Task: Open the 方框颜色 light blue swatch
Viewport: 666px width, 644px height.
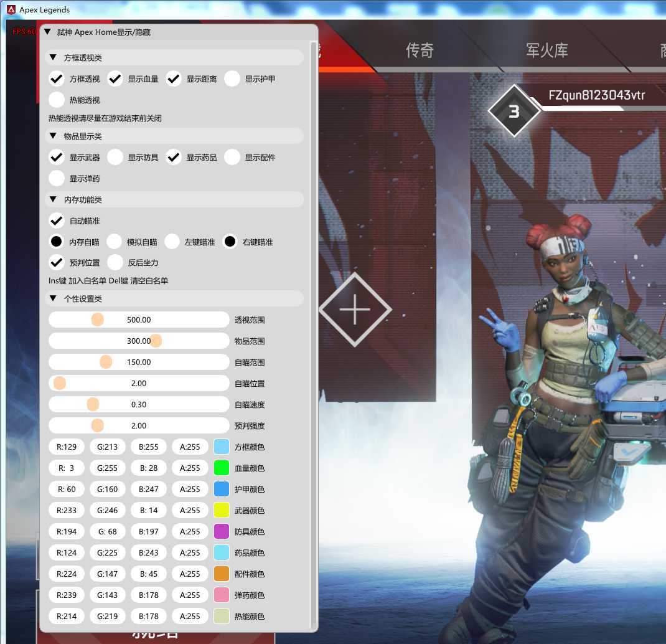Action: pyautogui.click(x=222, y=447)
